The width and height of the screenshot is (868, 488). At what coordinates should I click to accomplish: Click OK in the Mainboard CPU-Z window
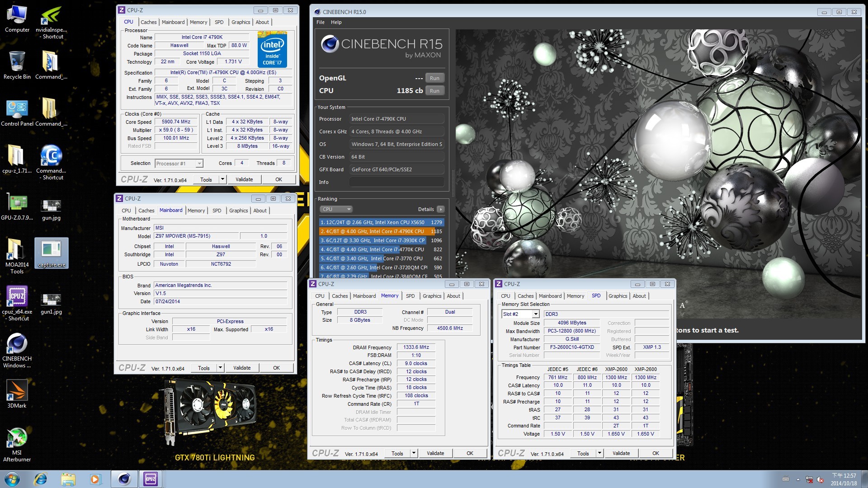[276, 368]
